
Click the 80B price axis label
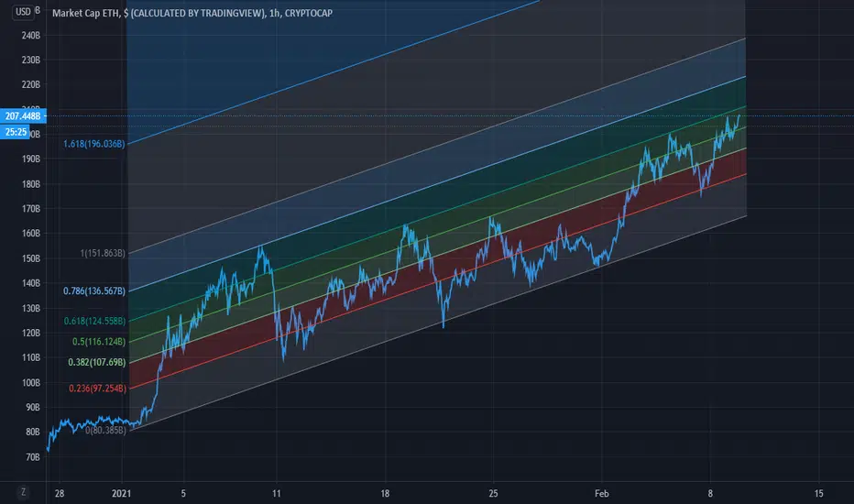click(33, 433)
